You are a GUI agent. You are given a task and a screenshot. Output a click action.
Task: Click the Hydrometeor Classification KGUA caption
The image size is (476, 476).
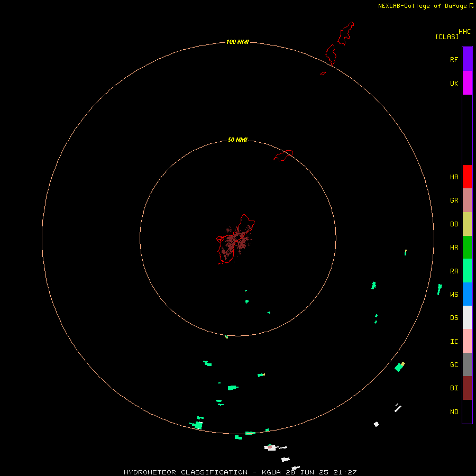(x=240, y=472)
